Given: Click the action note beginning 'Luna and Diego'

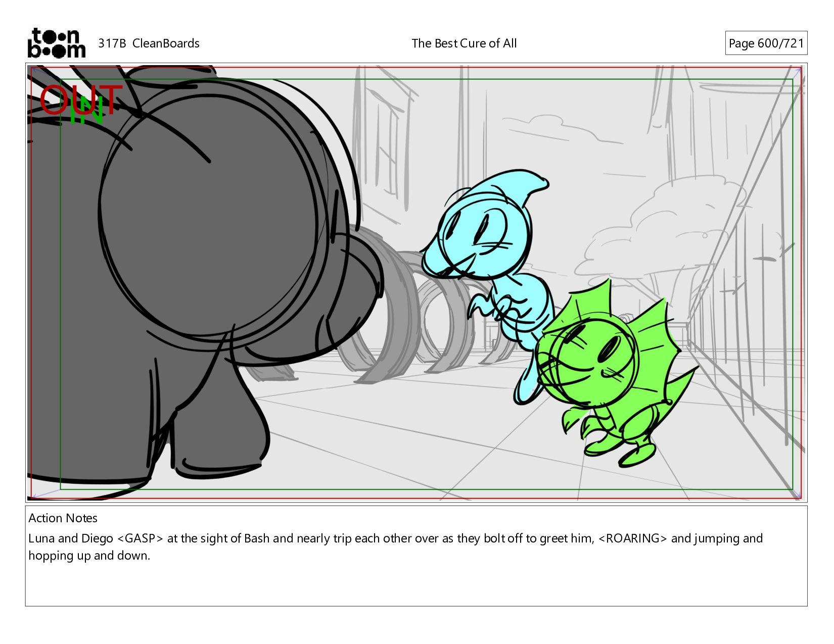Looking at the screenshot, I should pos(395,547).
